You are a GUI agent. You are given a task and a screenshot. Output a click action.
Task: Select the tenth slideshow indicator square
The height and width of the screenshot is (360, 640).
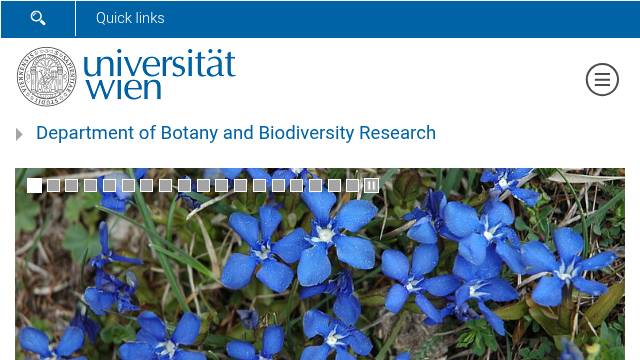pos(203,186)
